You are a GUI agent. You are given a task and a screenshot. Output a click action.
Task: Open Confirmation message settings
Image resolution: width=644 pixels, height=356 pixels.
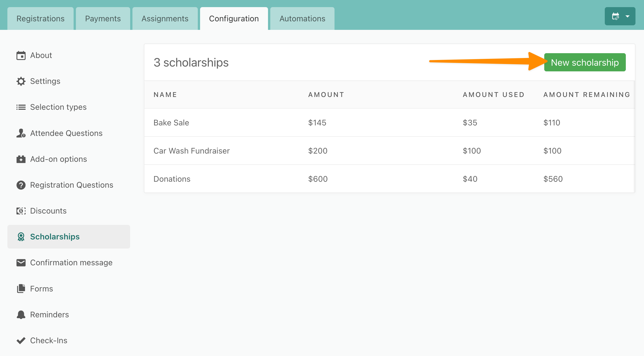[x=69, y=263]
